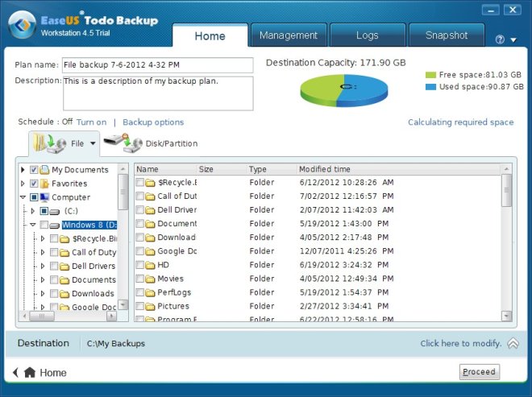This screenshot has height=397, width=532.
Task: Click the Proceed button
Action: [479, 372]
